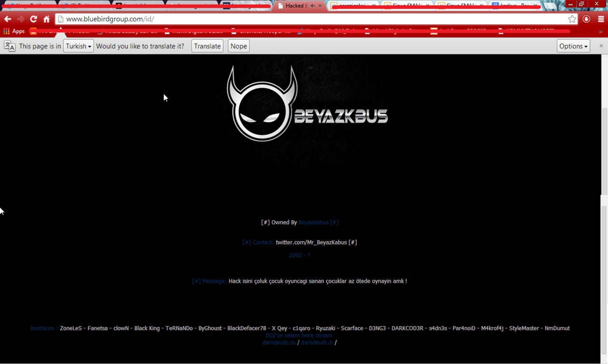The width and height of the screenshot is (608, 364).
Task: Dismiss the translate bar with its X
Action: click(x=601, y=46)
